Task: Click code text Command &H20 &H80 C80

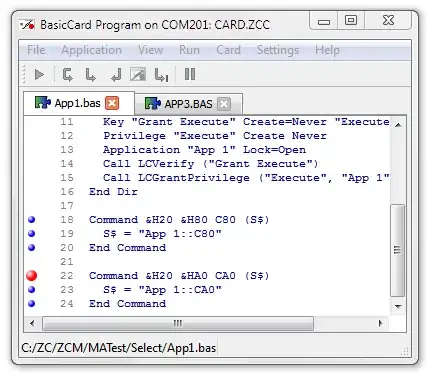Action: (179, 220)
